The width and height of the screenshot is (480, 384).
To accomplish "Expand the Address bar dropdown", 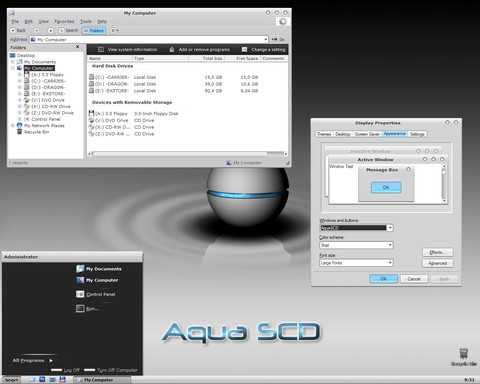I will point(266,39).
